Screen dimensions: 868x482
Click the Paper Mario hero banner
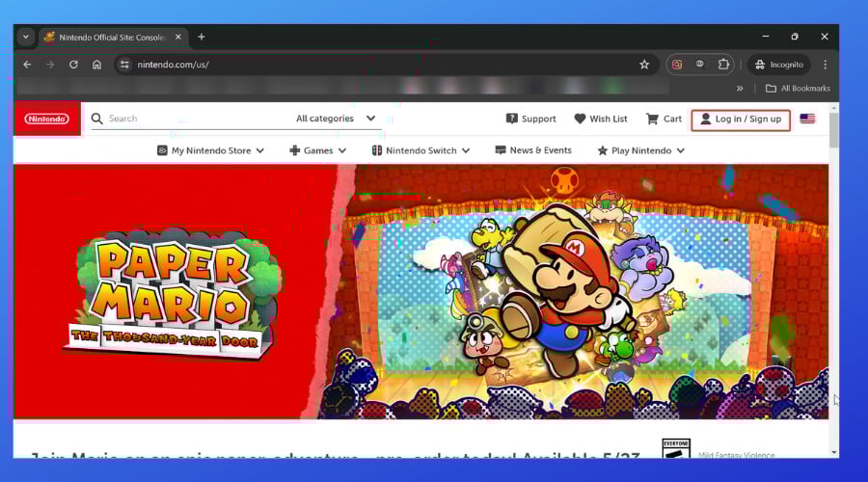420,291
